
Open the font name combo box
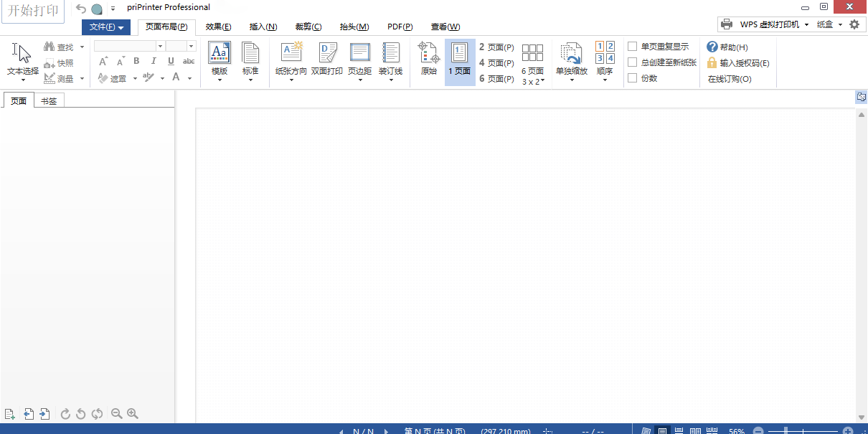tap(129, 46)
